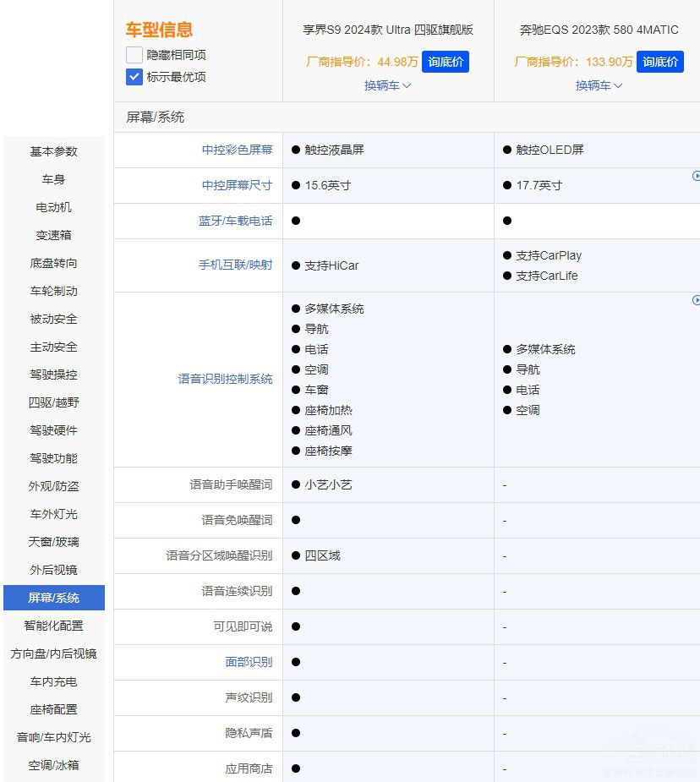Open the 面部识别 term link

click(249, 662)
